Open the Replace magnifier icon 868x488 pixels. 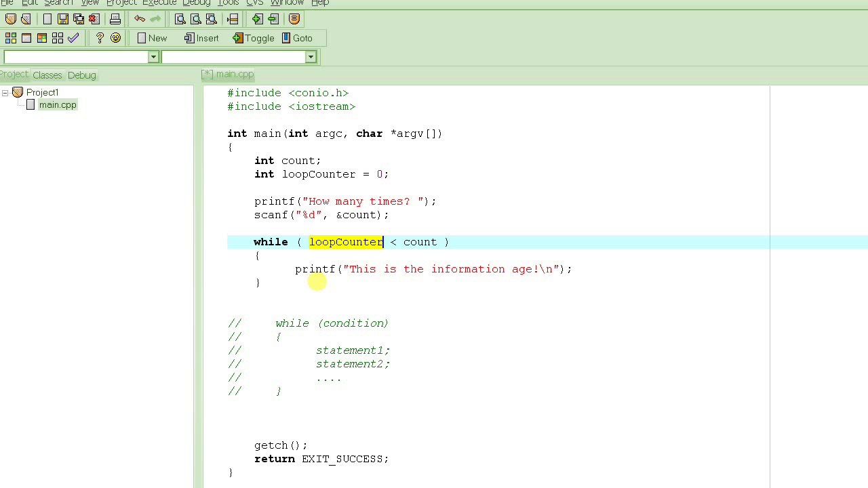[x=196, y=19]
